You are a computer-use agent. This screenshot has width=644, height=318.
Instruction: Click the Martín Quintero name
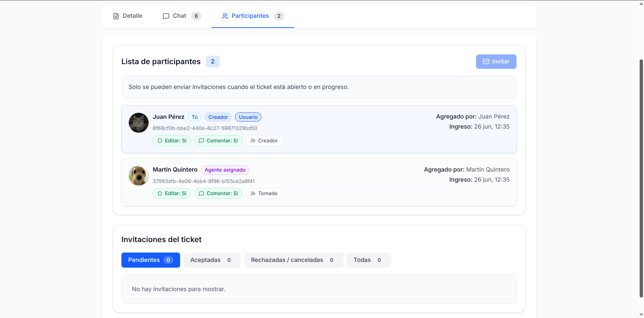coord(175,170)
